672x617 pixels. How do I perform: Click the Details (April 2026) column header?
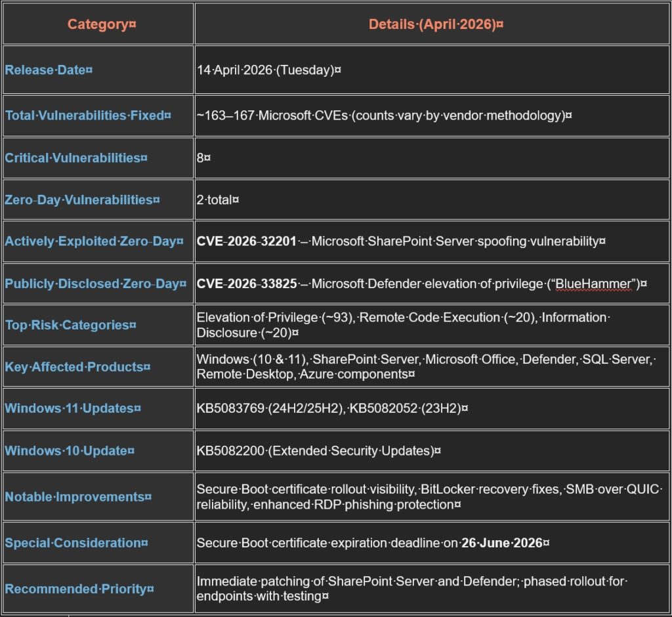point(436,24)
